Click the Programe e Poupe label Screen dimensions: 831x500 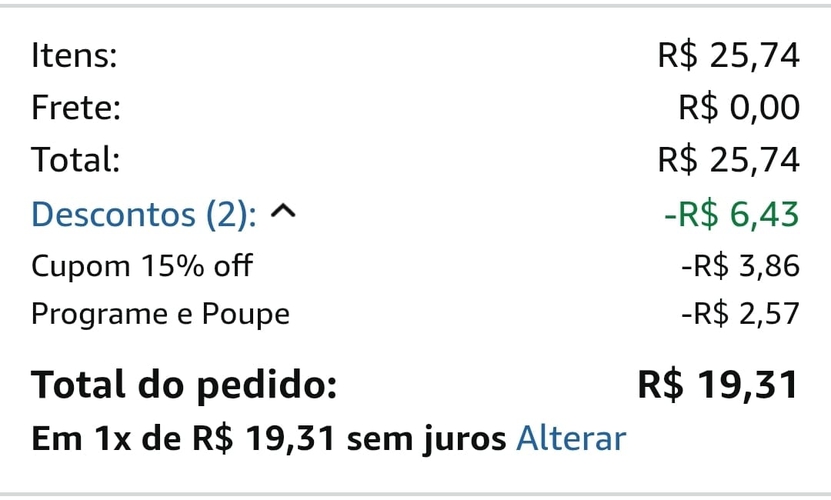(160, 314)
